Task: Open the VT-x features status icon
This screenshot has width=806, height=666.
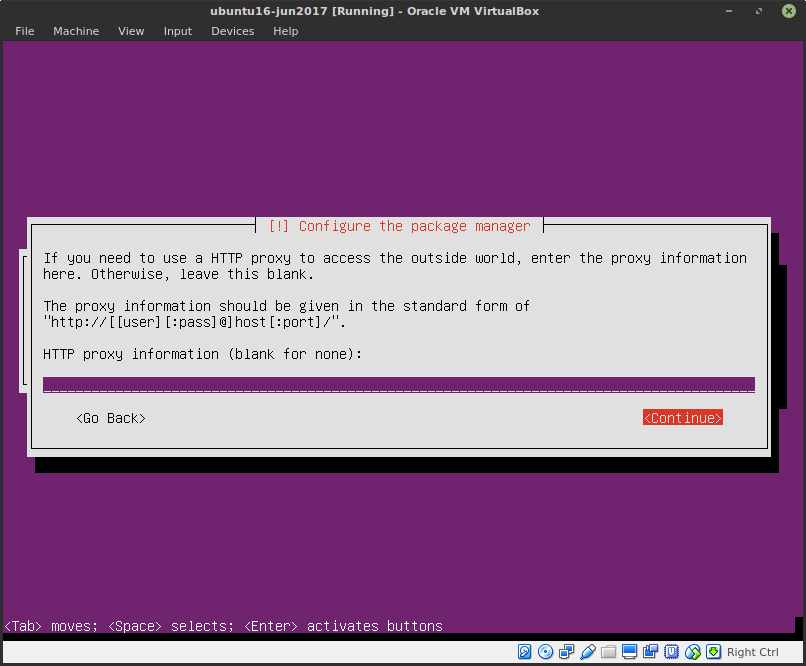Action: tap(672, 651)
